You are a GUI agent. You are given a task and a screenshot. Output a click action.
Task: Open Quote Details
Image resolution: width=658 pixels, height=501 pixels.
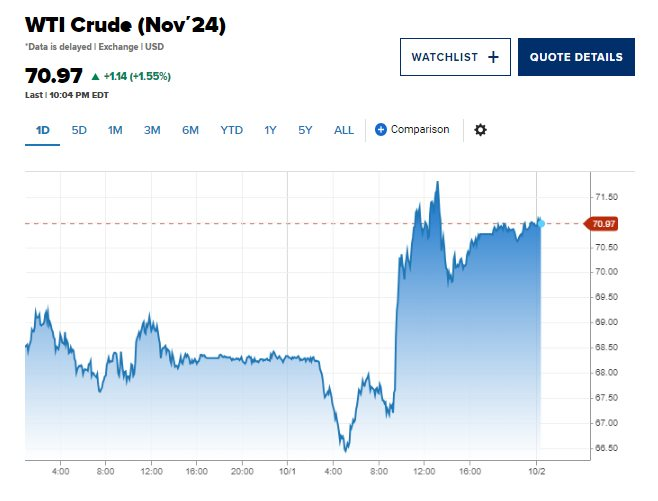(576, 57)
